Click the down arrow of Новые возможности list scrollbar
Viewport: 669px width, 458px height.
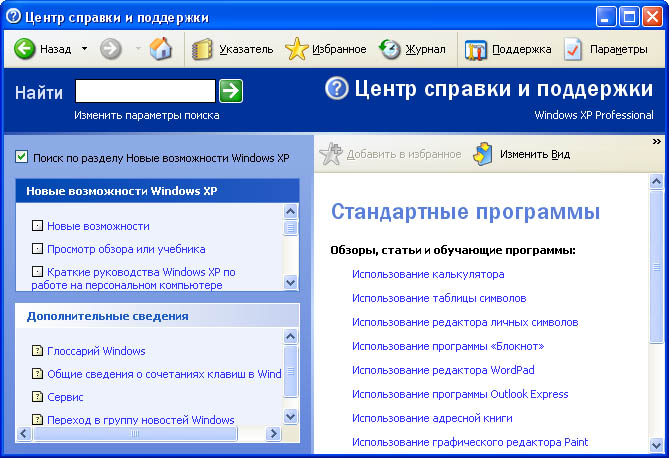coord(291,282)
